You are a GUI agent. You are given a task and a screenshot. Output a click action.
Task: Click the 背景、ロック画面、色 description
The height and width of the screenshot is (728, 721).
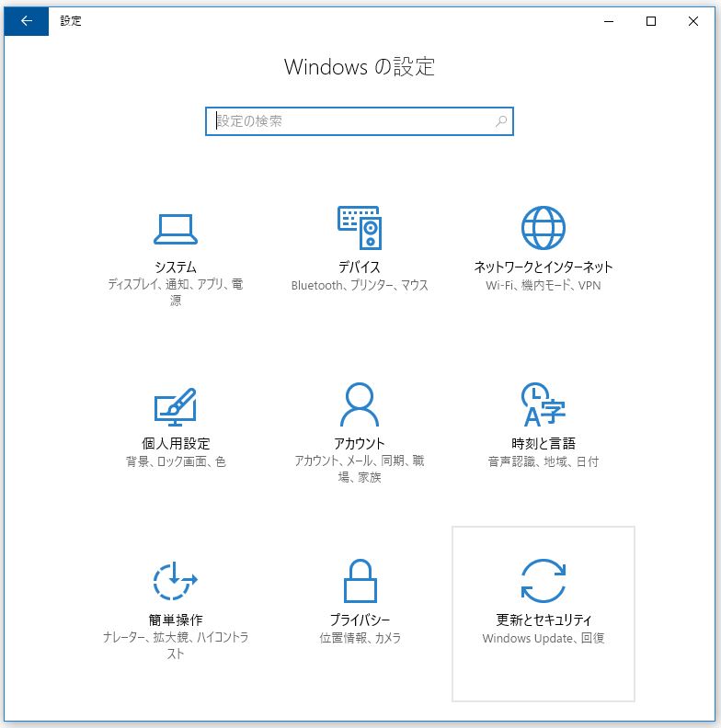point(176,461)
